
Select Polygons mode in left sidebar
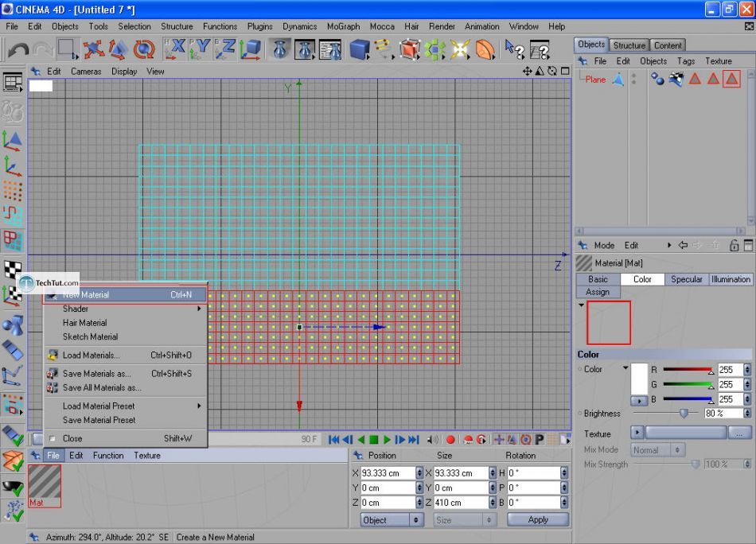point(13,240)
